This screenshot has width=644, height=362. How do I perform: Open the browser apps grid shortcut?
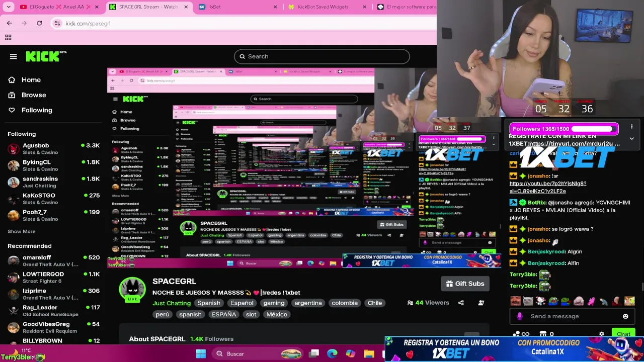tap(8, 37)
